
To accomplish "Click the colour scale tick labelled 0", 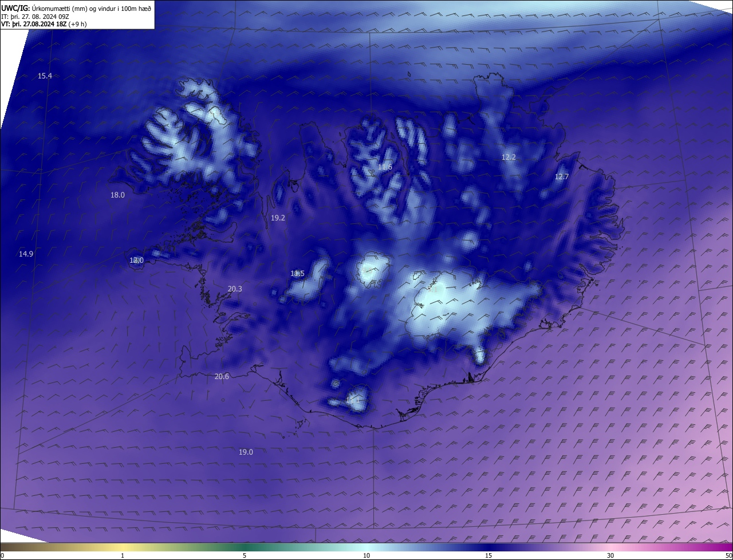I will tap(2, 555).
